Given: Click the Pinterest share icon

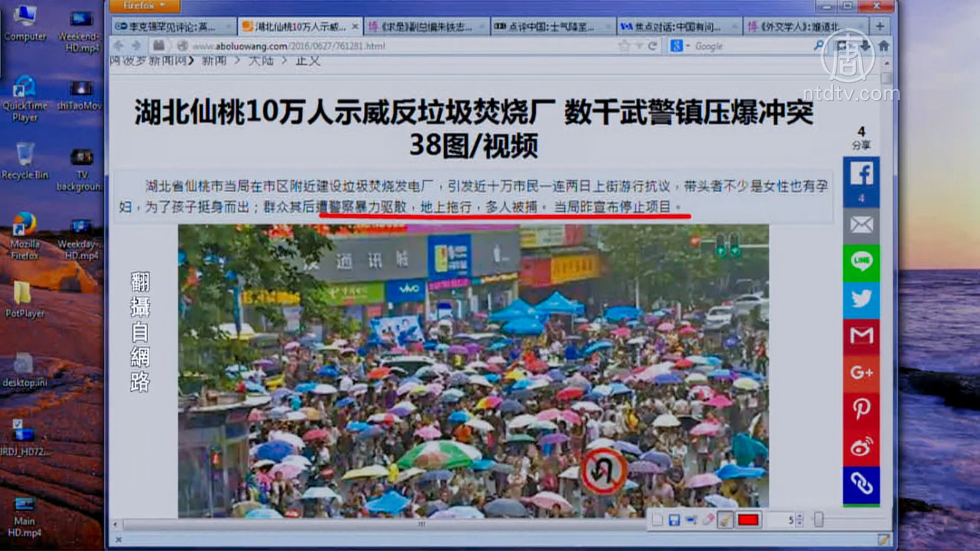Looking at the screenshot, I should 861,409.
